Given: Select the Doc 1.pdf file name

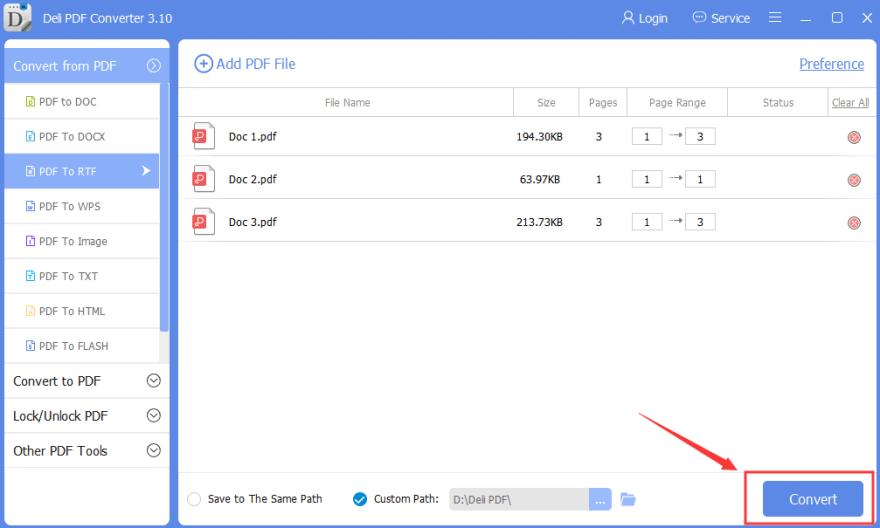Looking at the screenshot, I should pos(253,136).
